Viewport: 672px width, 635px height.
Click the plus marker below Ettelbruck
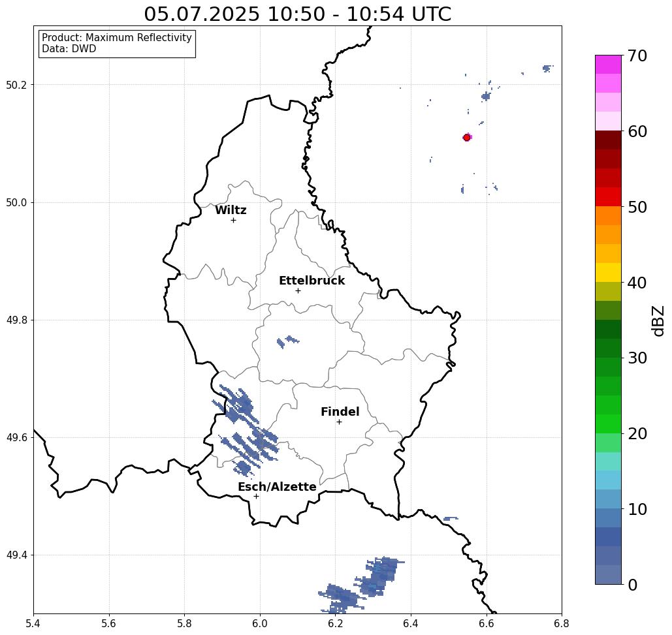click(298, 290)
